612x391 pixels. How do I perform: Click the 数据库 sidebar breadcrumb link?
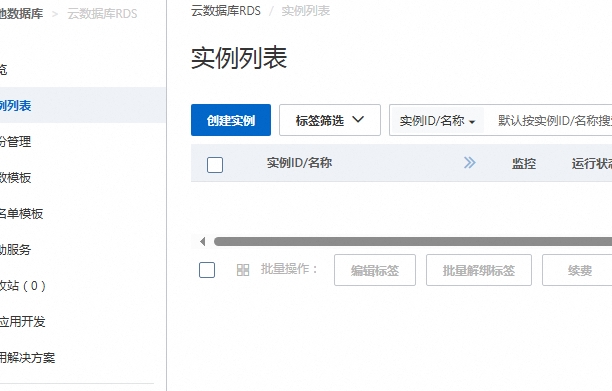(21, 14)
